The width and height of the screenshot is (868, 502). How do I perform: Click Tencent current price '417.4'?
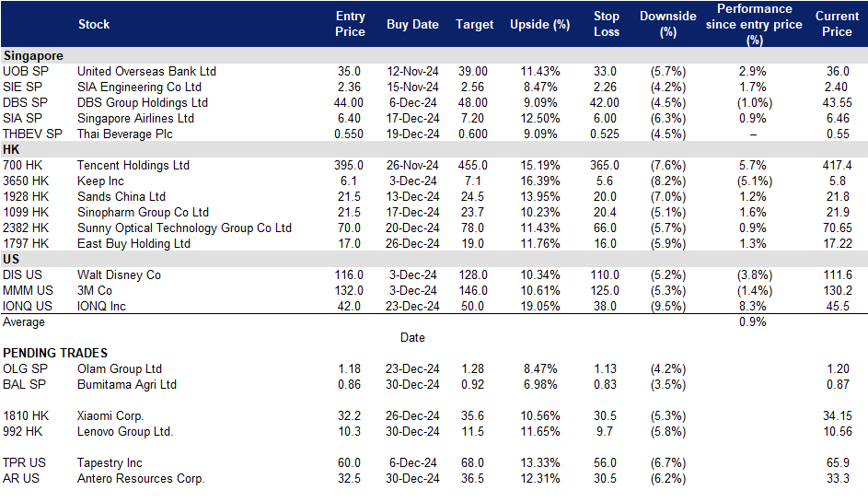[837, 165]
